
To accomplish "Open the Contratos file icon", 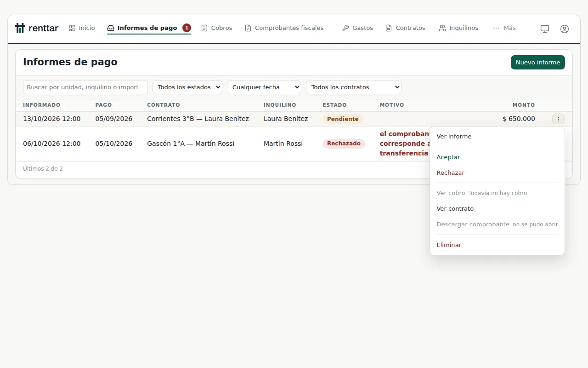I will [x=389, y=28].
